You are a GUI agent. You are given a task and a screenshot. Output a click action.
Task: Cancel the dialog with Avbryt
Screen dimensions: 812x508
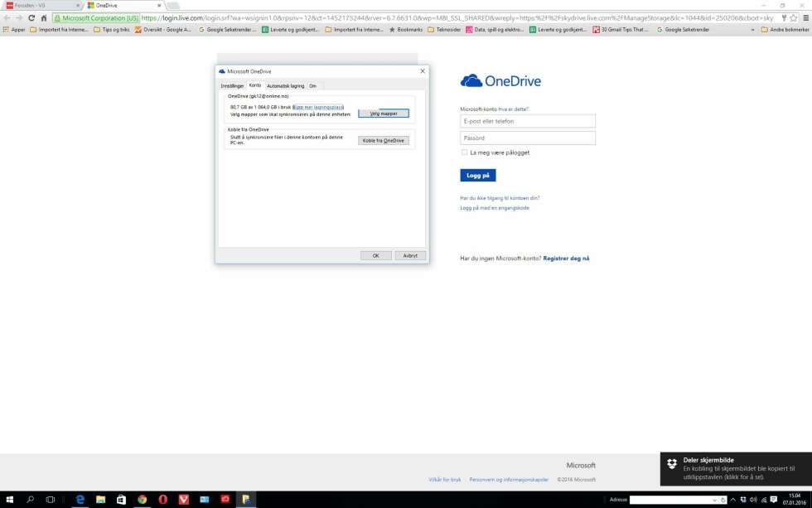pos(410,255)
